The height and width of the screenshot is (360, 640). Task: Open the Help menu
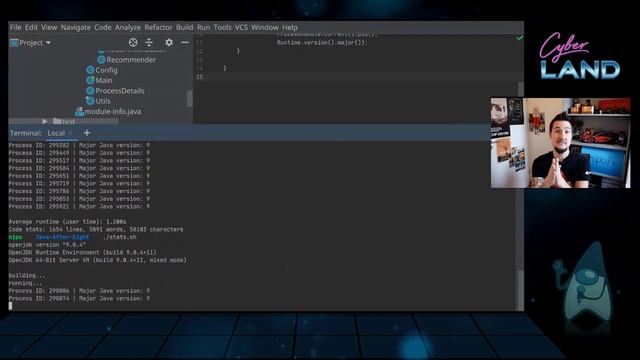tap(290, 27)
